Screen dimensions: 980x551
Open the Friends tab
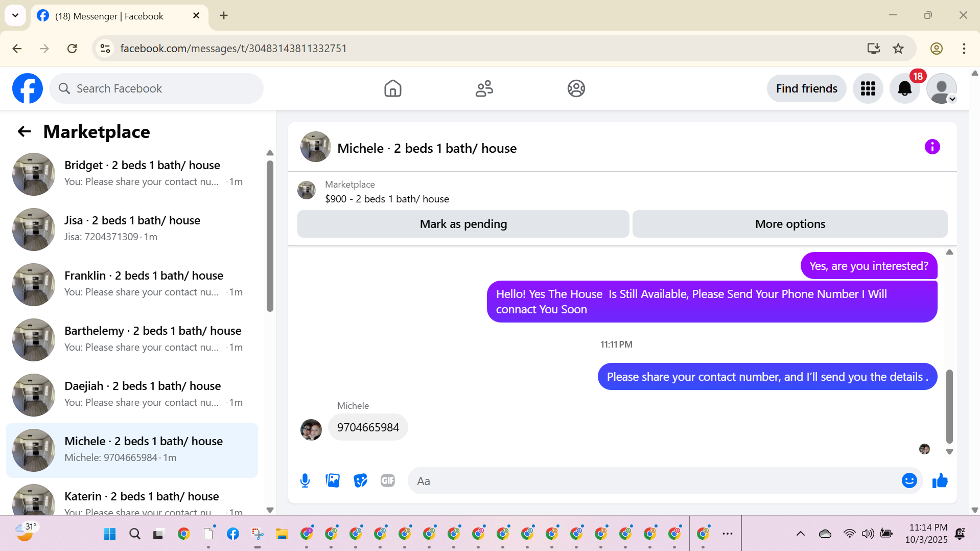(x=484, y=88)
